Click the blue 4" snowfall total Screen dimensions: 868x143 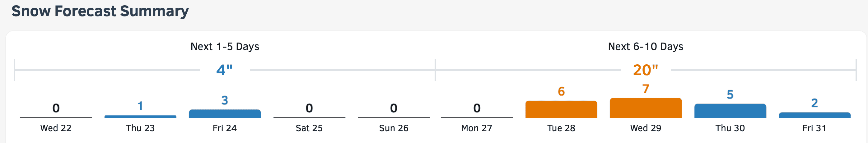(224, 70)
